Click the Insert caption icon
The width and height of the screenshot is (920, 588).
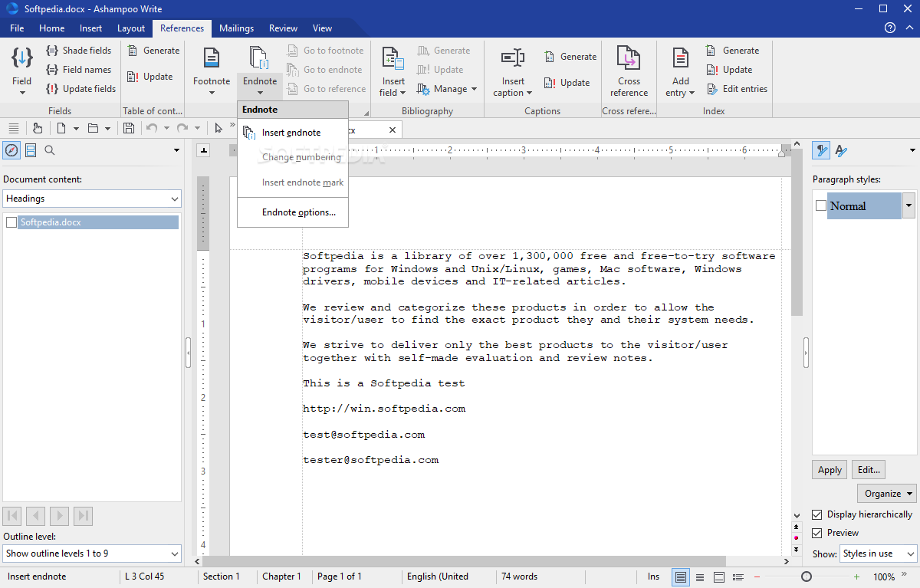(512, 57)
